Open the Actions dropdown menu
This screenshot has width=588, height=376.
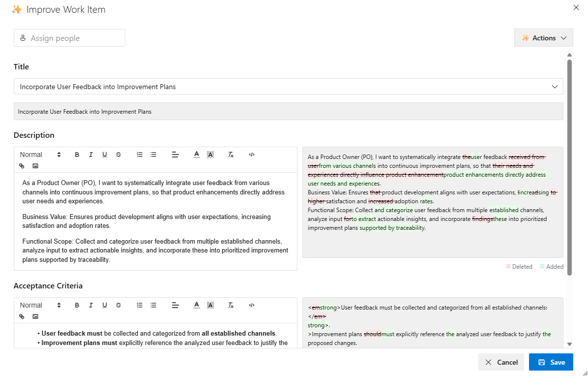coord(543,38)
